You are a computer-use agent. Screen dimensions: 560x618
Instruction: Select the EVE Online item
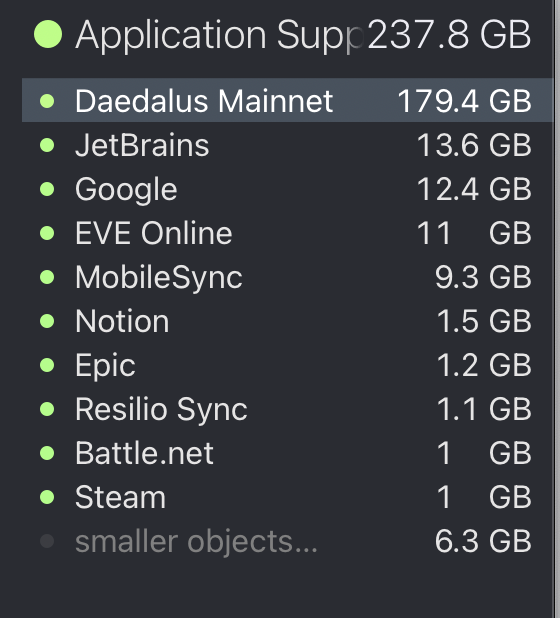288,233
